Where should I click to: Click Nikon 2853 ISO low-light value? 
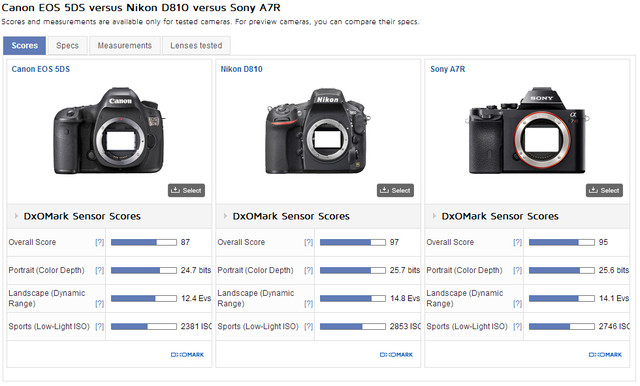tap(405, 326)
